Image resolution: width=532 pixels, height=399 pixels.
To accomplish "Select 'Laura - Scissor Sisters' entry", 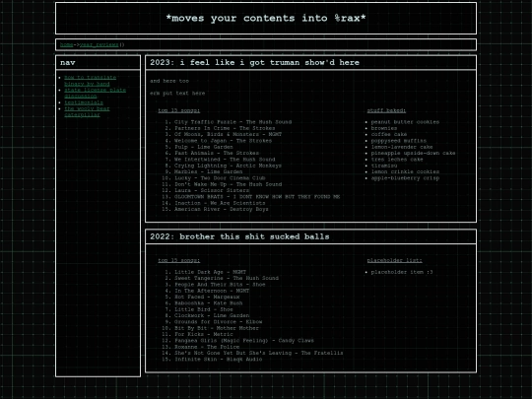I will (x=212, y=190).
